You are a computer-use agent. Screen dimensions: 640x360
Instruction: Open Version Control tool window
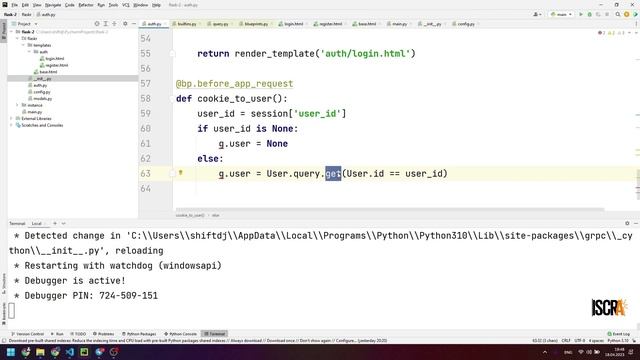click(28, 334)
